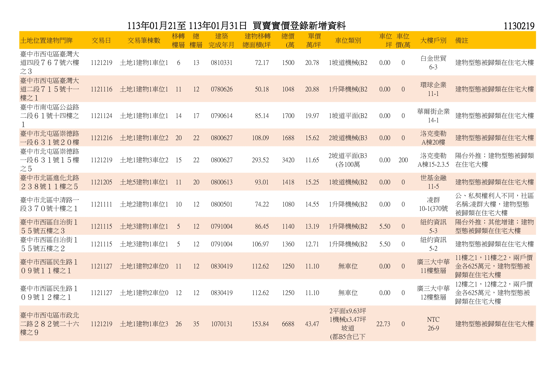
Task: Click transaction date 1121216
Action: click(102, 138)
